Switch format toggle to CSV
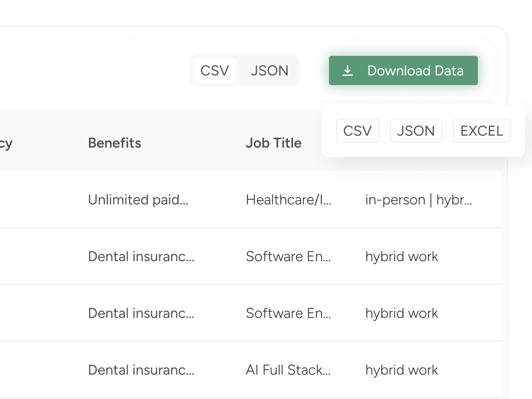The image size is (532, 399). tap(215, 71)
